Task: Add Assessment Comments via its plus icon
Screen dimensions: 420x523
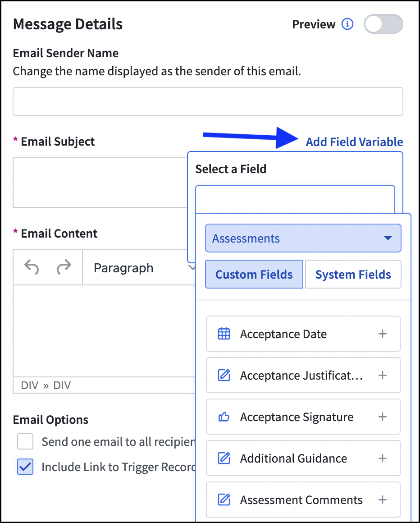Action: click(383, 500)
